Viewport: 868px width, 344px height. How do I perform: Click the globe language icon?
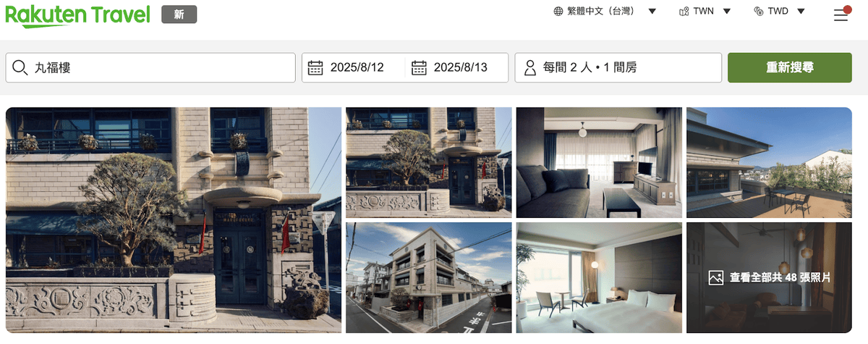(x=558, y=11)
